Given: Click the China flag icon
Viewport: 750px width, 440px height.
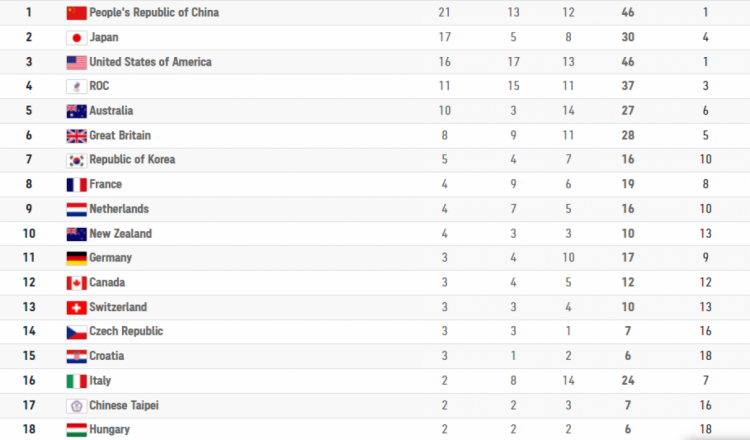Looking at the screenshot, I should coord(77,13).
